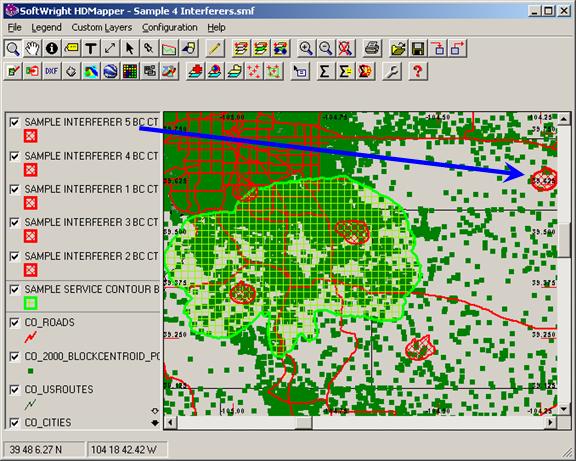Image resolution: width=576 pixels, height=461 pixels.
Task: Toggle CO_2000_BLOCKCENTROID layer checkbox
Action: point(14,357)
